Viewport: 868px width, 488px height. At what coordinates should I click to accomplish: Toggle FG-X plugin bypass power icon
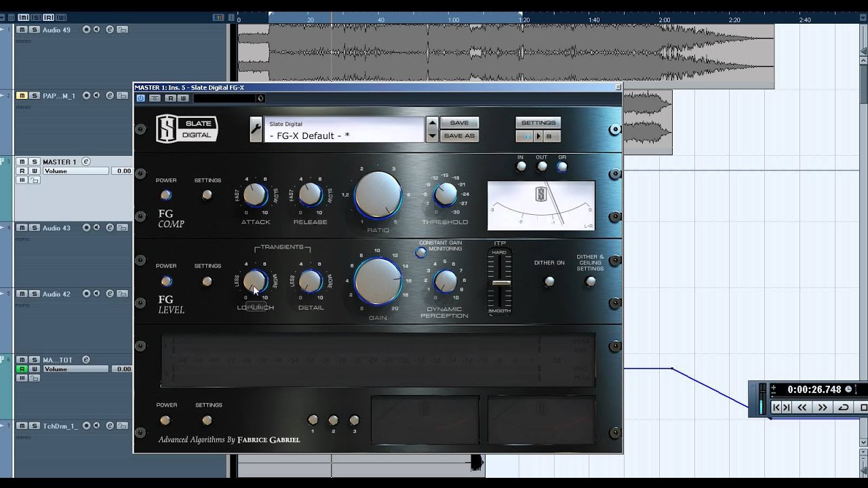(141, 98)
